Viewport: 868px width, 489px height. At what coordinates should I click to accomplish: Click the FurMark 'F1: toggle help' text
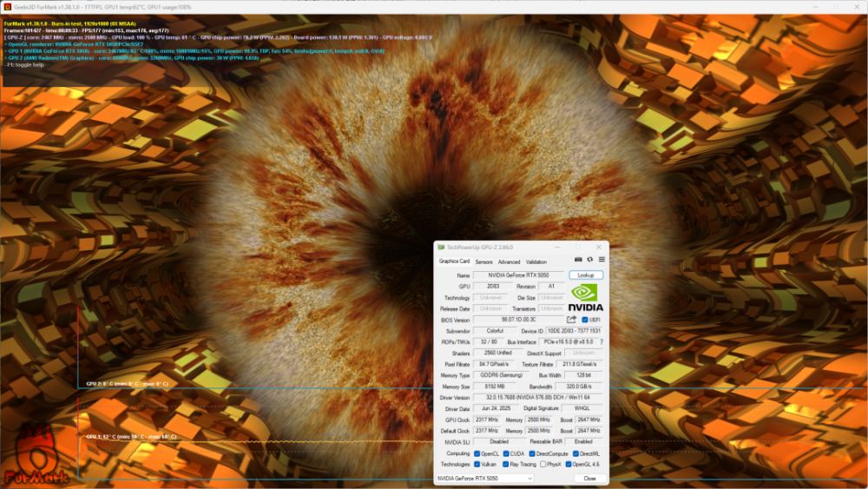23,65
